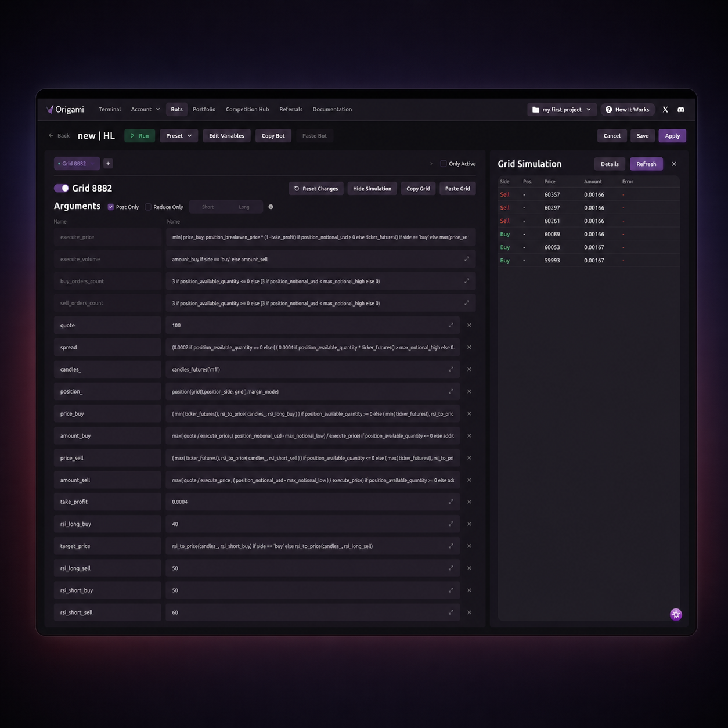Delete the quote argument row
Viewport: 728px width, 728px height.
pos(469,325)
